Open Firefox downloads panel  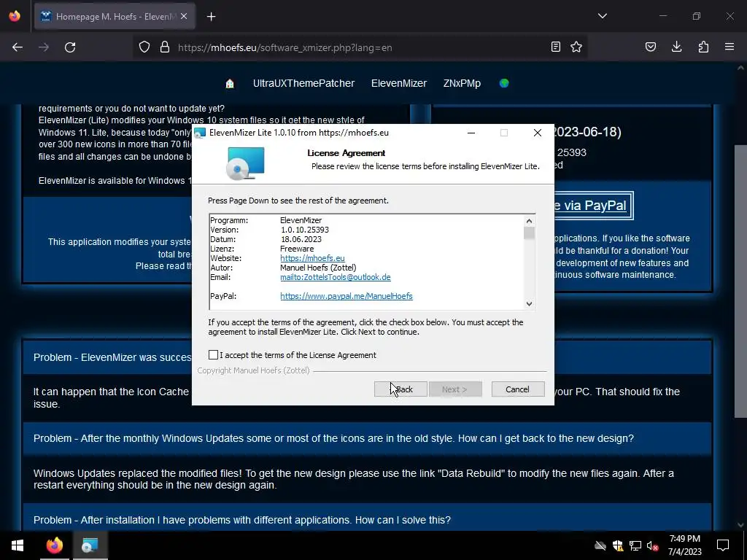(x=676, y=47)
